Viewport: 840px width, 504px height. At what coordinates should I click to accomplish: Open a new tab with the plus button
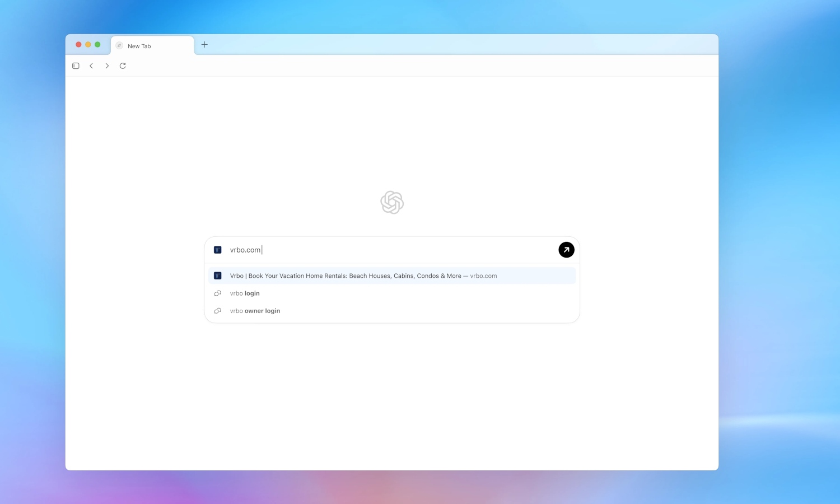pos(204,45)
